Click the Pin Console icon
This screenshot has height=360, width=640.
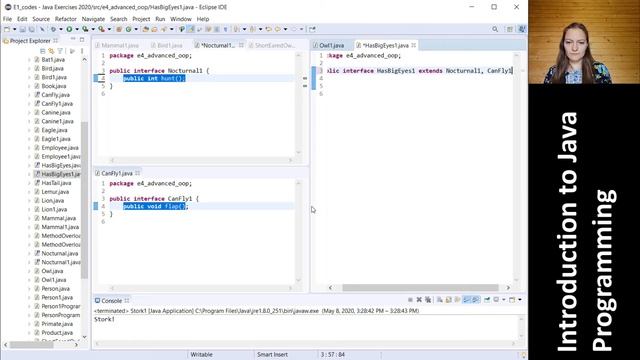pyautogui.click(x=487, y=300)
